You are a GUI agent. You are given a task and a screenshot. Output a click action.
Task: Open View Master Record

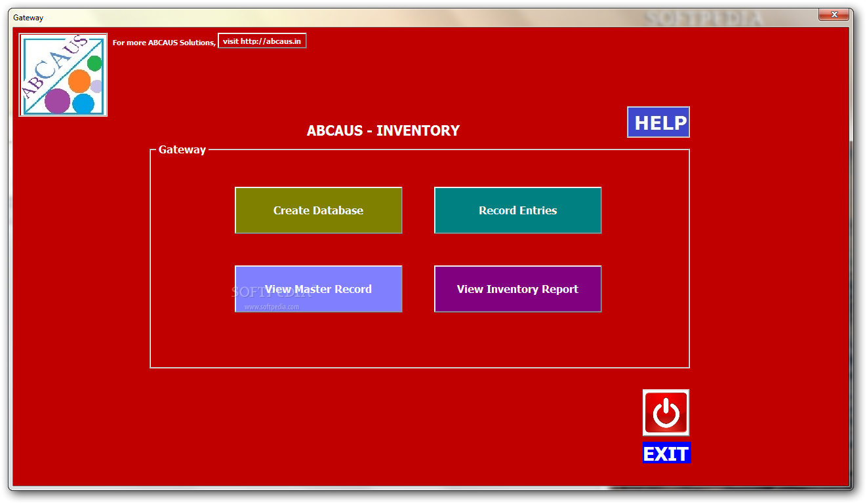click(x=318, y=289)
